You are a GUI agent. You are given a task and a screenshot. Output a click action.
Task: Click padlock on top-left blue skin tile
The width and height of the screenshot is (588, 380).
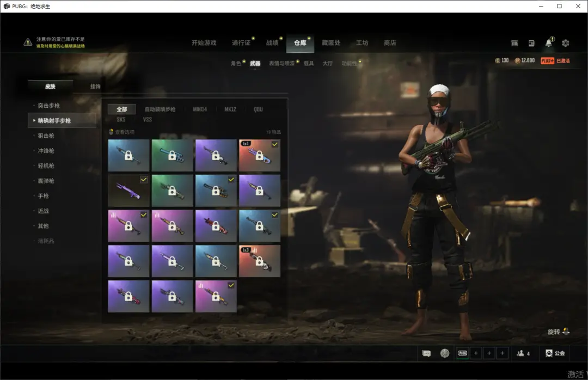pos(128,155)
